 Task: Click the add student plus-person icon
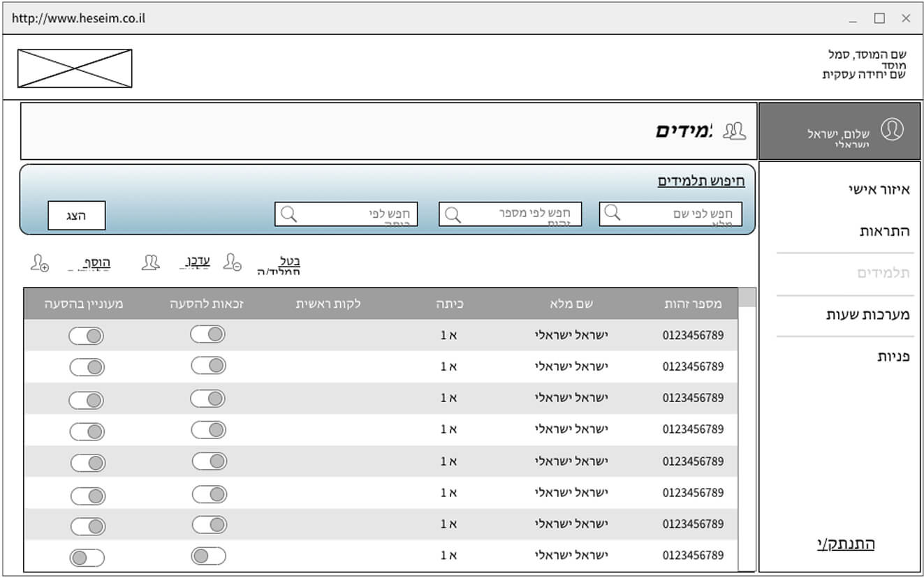click(x=39, y=263)
